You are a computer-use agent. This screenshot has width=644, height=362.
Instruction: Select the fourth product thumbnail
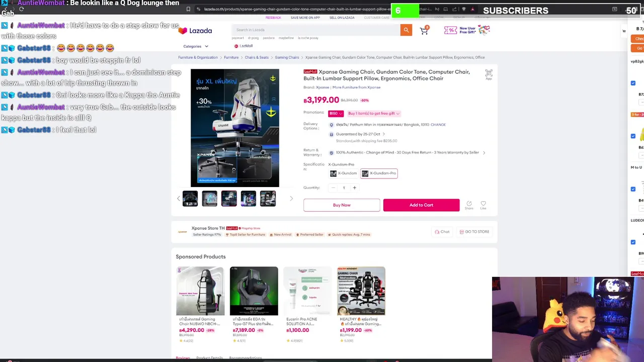[248, 199]
